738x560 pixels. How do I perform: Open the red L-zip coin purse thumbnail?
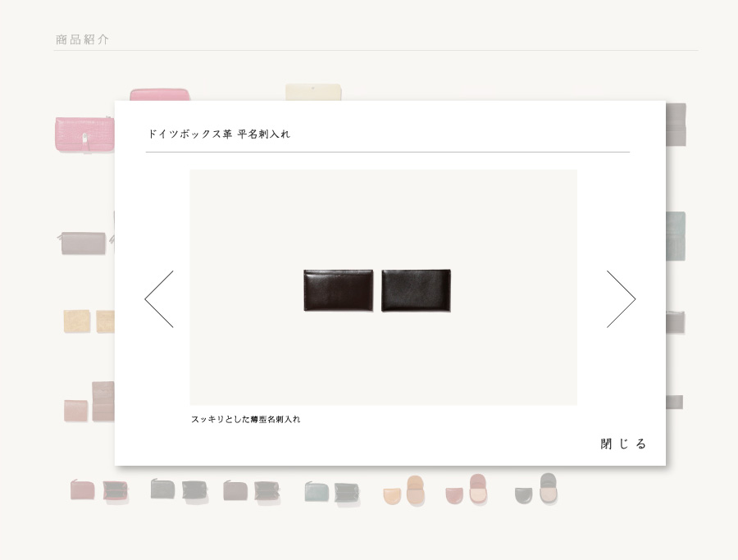tap(99, 491)
